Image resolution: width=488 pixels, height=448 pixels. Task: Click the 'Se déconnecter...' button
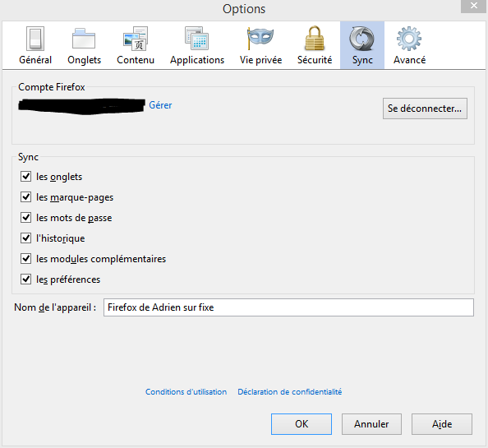pos(425,109)
